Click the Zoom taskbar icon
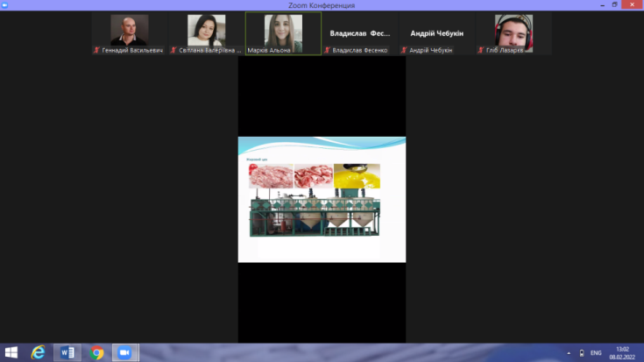644x362 pixels. point(125,352)
